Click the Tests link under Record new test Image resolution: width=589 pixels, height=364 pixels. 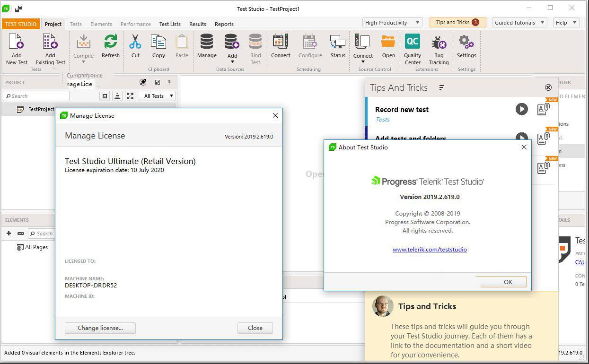(382, 119)
